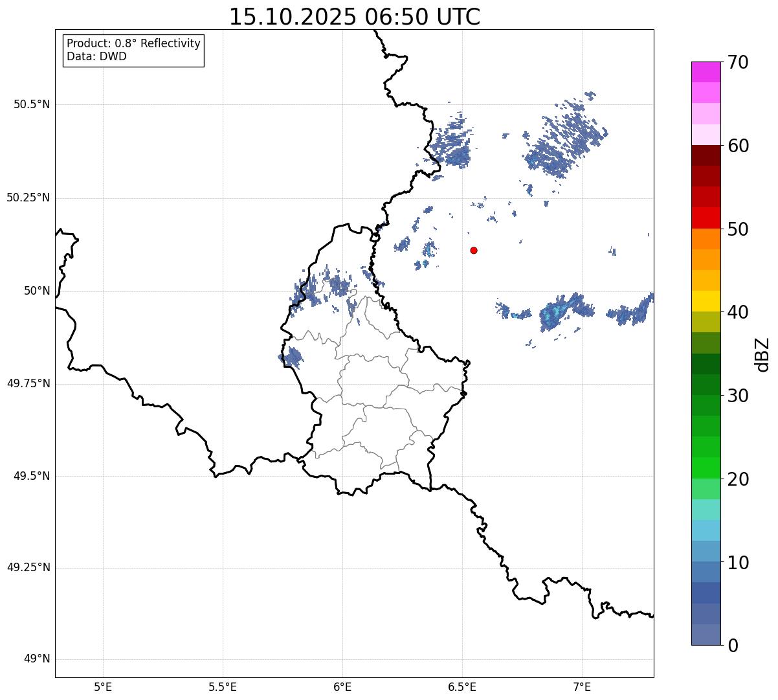Click the 6.5°E longitude label

click(462, 687)
